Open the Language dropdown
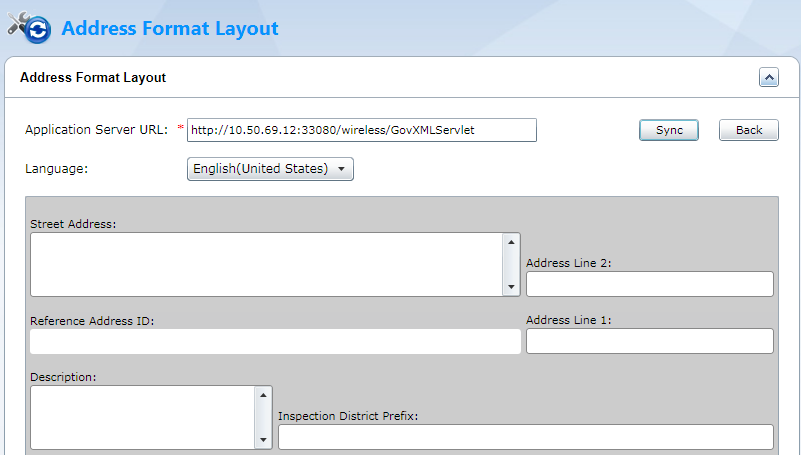The image size is (801, 455). coord(270,169)
